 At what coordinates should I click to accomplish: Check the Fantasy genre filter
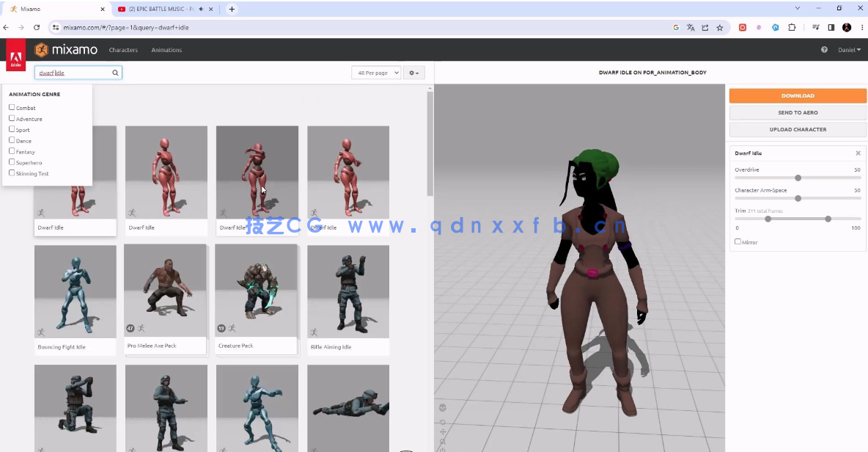(x=12, y=151)
